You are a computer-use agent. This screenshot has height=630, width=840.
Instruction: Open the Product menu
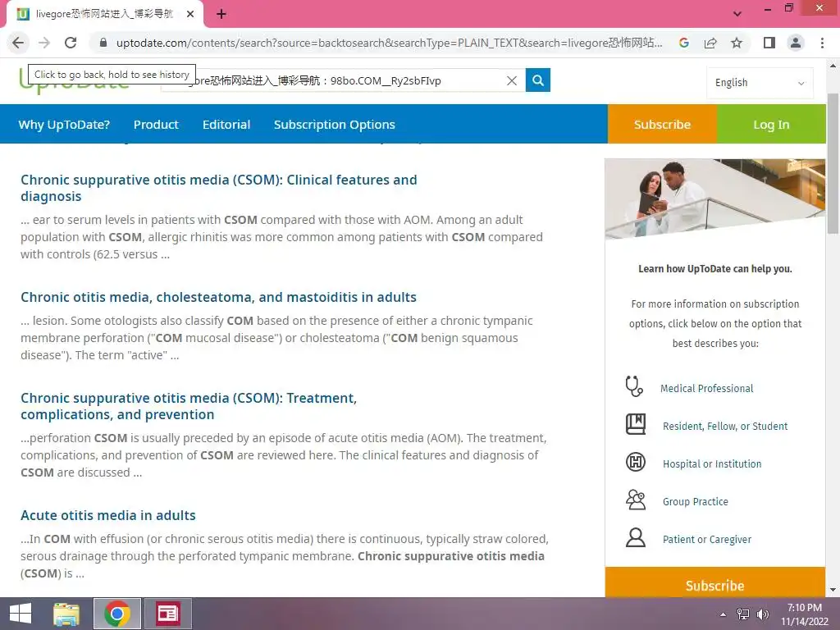pyautogui.click(x=156, y=125)
